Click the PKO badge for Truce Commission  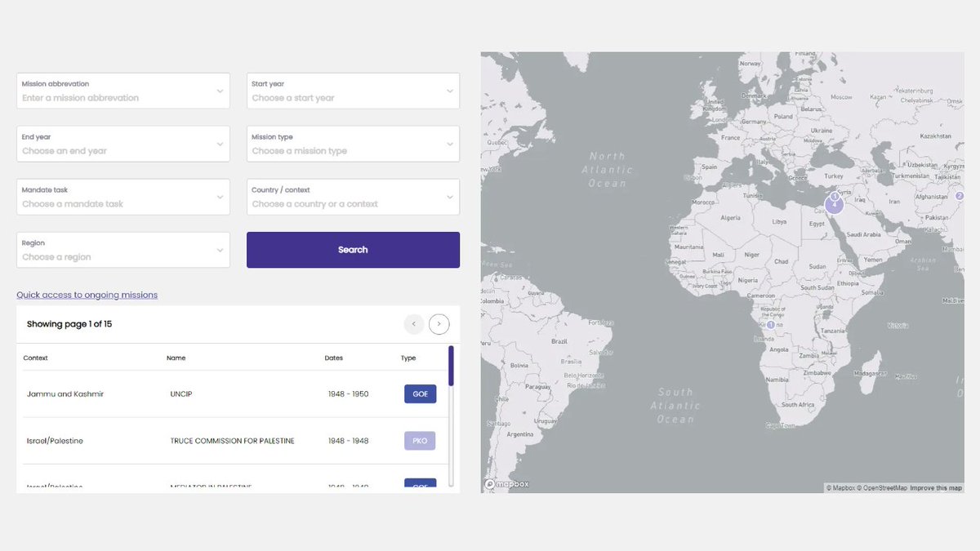point(421,441)
